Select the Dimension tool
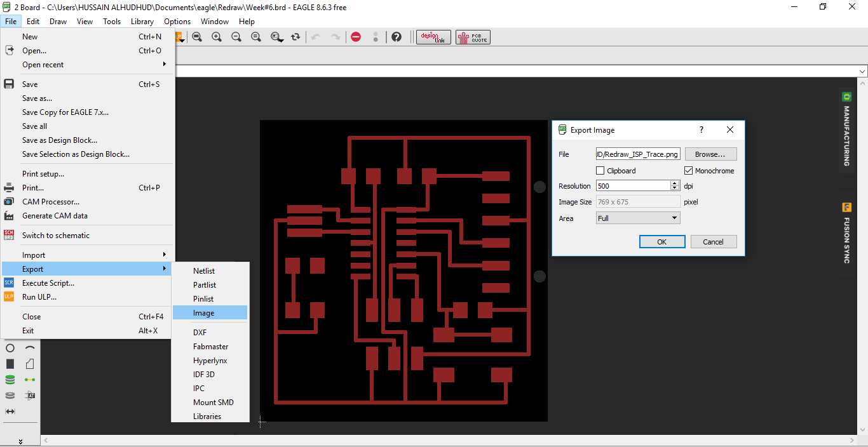Image resolution: width=868 pixels, height=447 pixels. click(x=10, y=411)
